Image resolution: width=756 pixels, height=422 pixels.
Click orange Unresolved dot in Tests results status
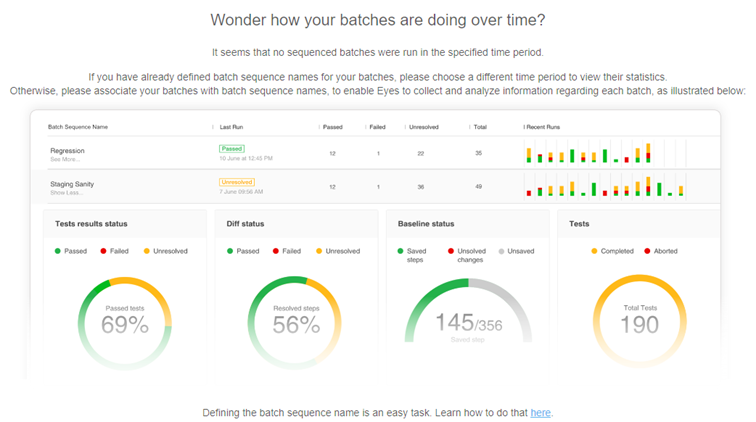[x=147, y=251]
